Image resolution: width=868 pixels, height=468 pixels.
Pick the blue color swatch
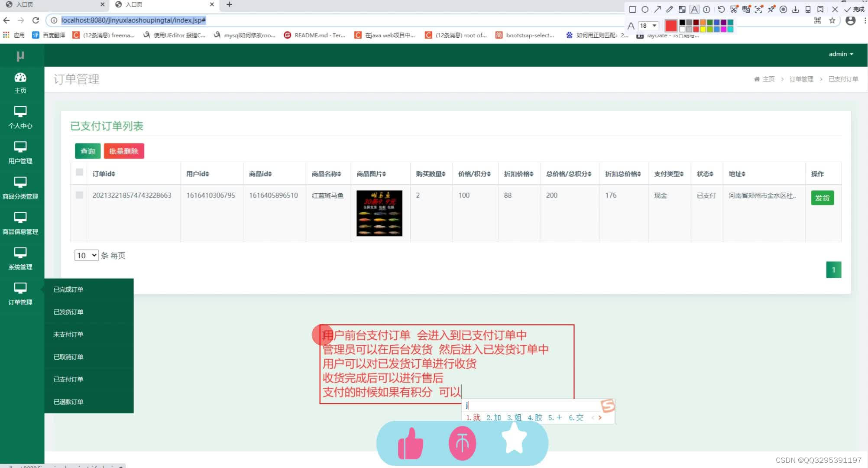click(x=717, y=23)
